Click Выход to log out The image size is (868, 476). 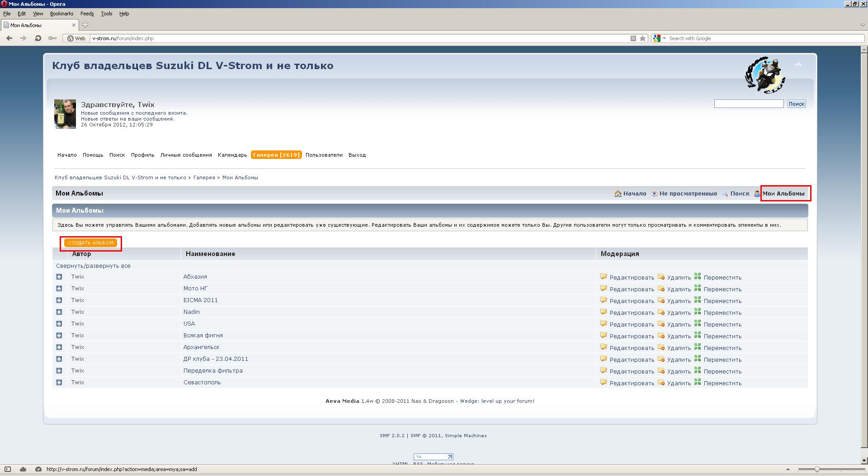click(x=357, y=155)
